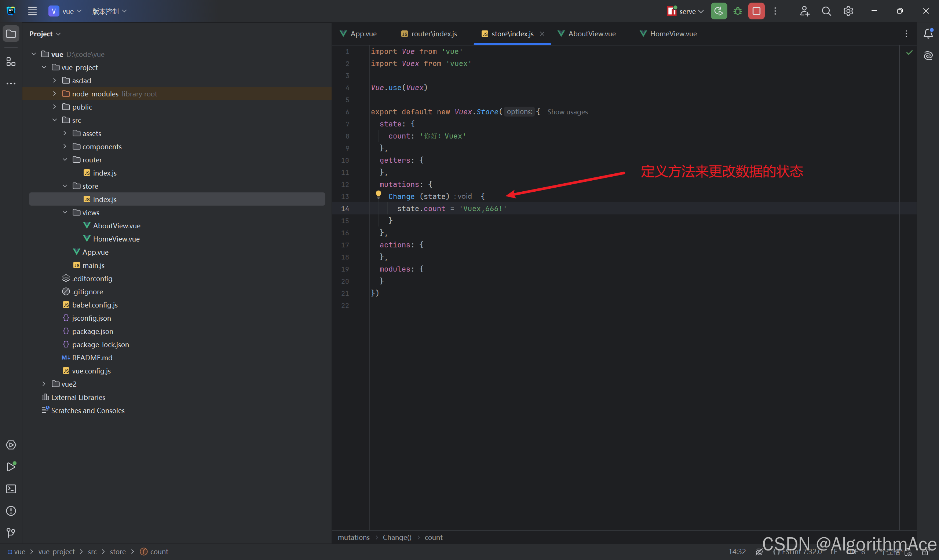The height and width of the screenshot is (560, 939).
Task: Open the Structure tool window icon
Action: click(x=11, y=62)
